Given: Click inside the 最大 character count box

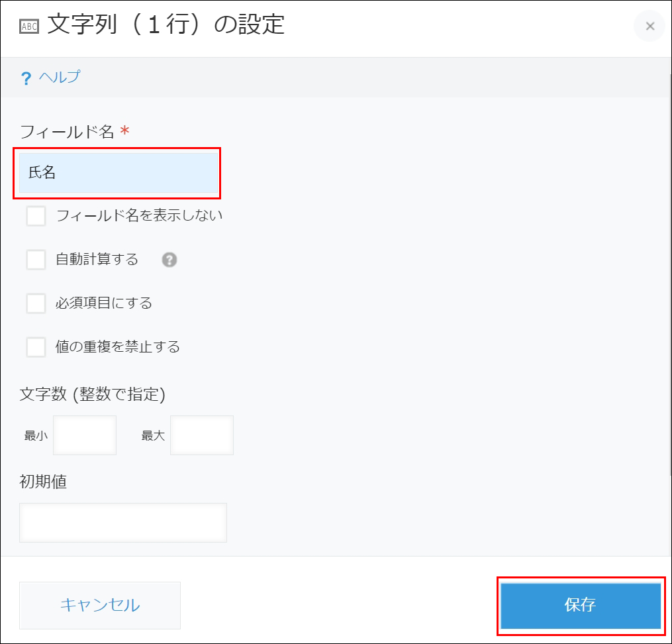Looking at the screenshot, I should [x=202, y=435].
